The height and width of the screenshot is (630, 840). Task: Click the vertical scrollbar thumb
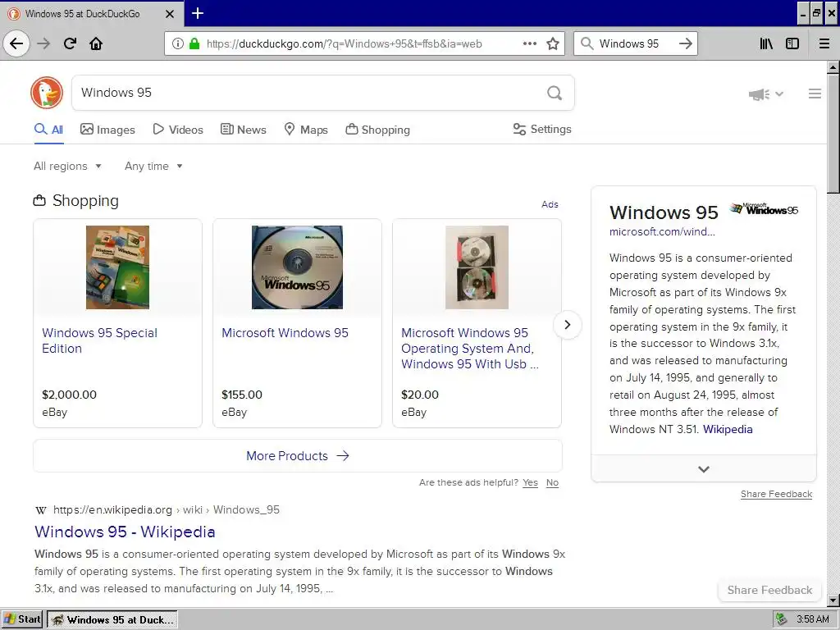833,134
